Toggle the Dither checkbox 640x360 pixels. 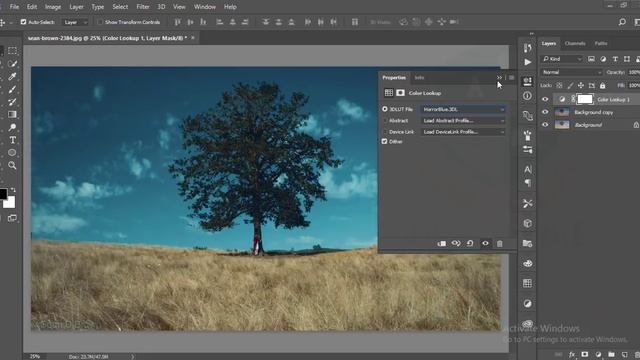pyautogui.click(x=384, y=141)
